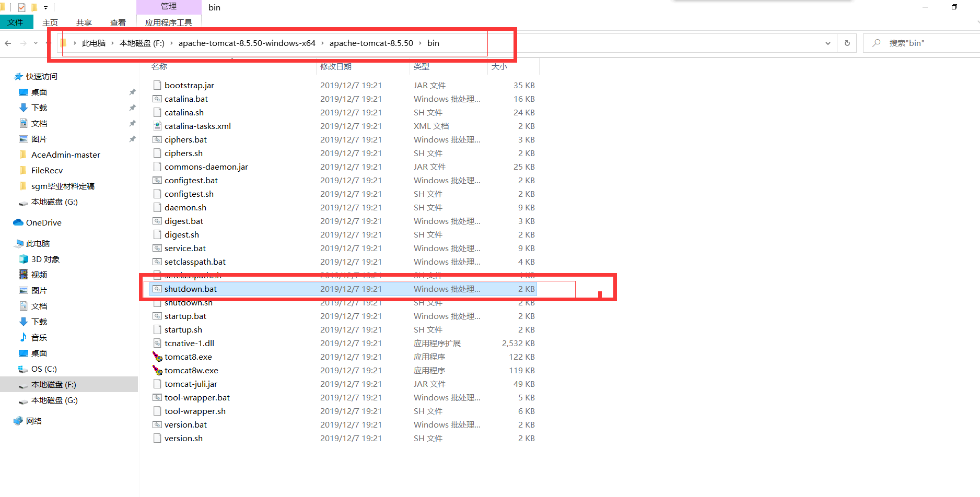Open the recent locations dropdown arrow
The image size is (980, 497).
pos(36,43)
